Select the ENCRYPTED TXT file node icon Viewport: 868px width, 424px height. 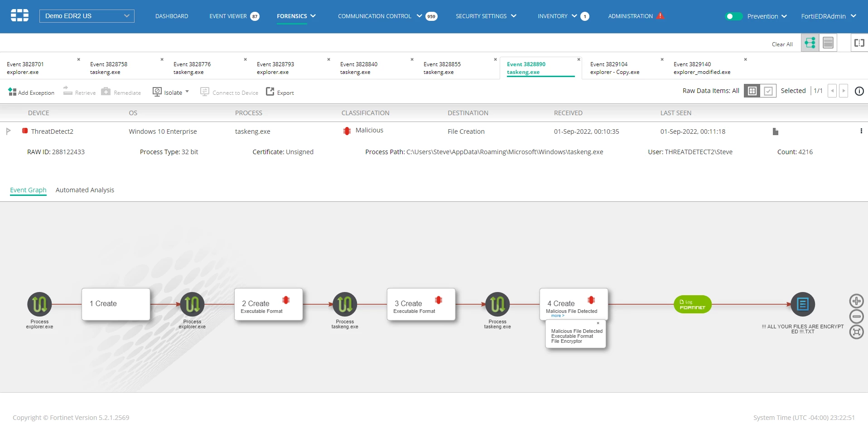[803, 304]
